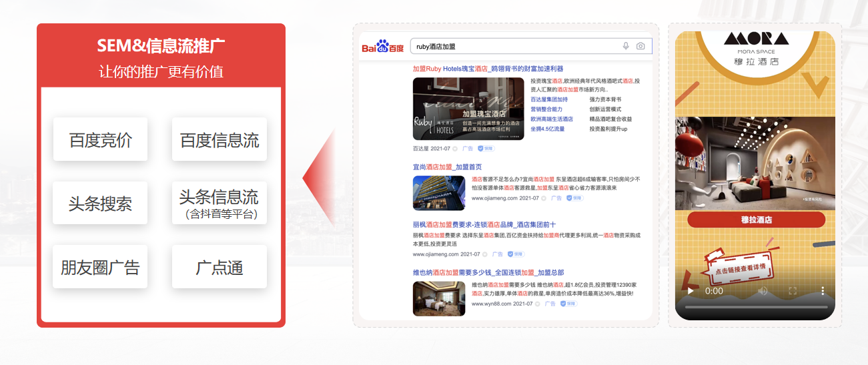Select the 朋友圈广告 card
Image resolution: width=868 pixels, height=365 pixels.
tap(100, 267)
